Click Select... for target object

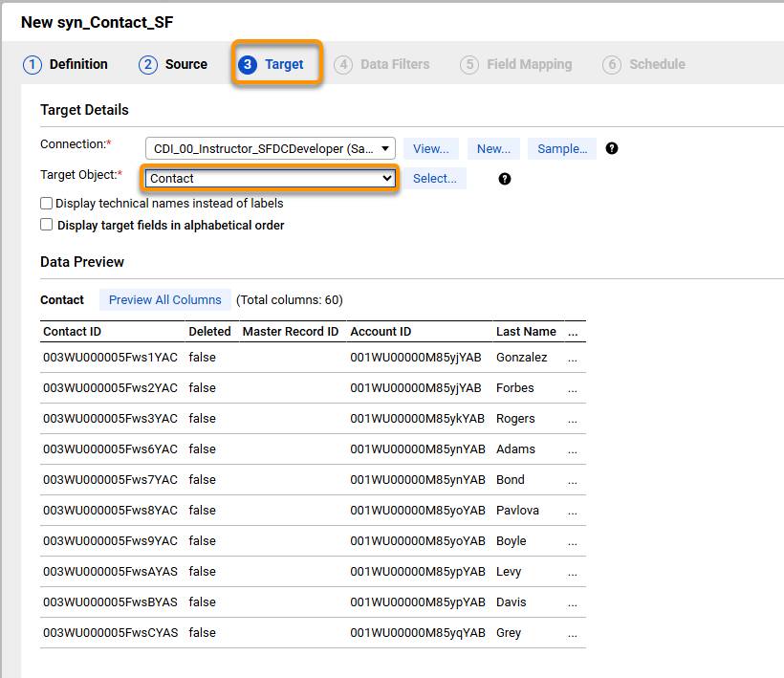click(434, 179)
